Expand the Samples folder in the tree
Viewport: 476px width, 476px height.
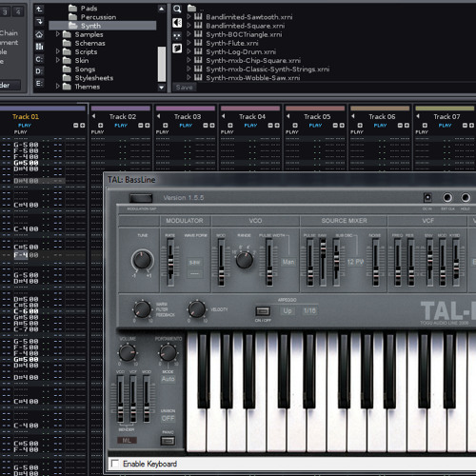pos(58,34)
